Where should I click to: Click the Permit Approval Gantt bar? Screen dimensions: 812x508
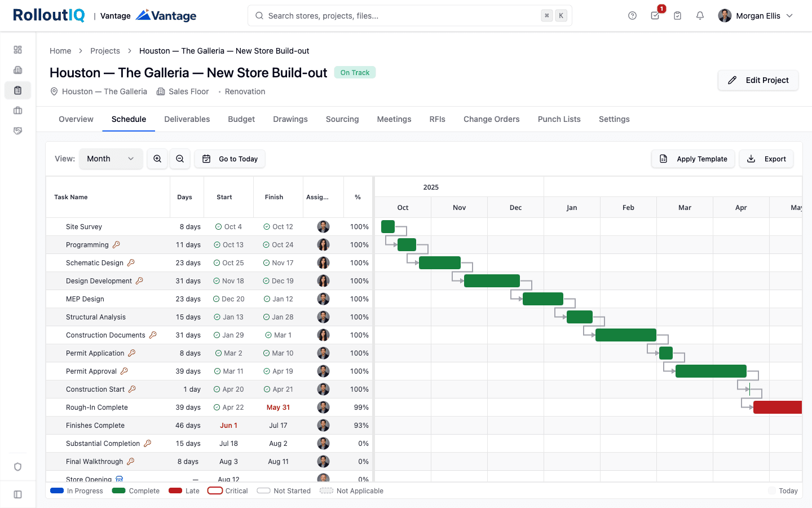pyautogui.click(x=711, y=371)
